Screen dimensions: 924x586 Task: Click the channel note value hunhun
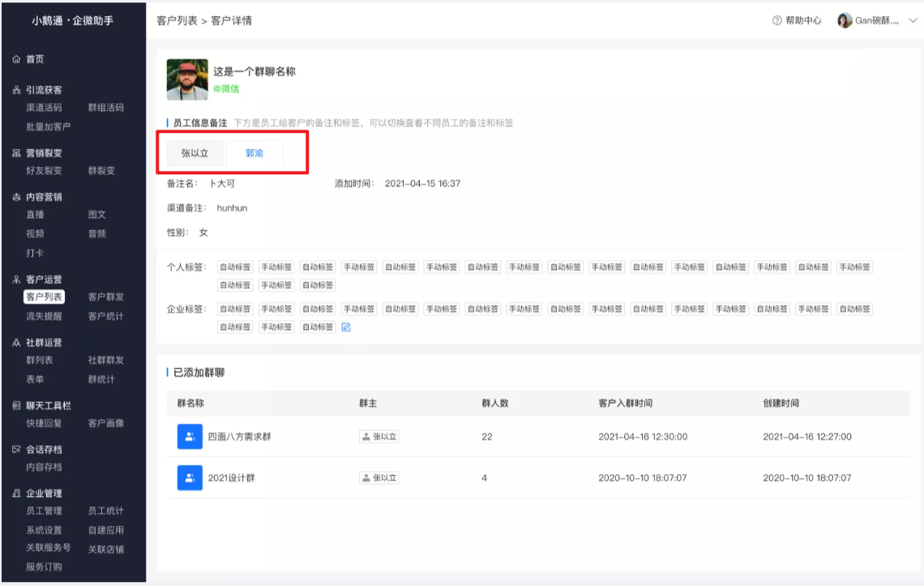click(x=232, y=208)
